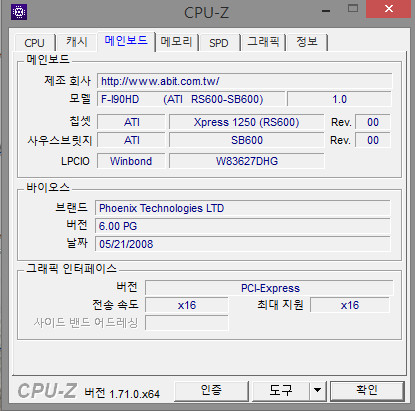Select the Winbond LPCIO vendor field

click(131, 161)
